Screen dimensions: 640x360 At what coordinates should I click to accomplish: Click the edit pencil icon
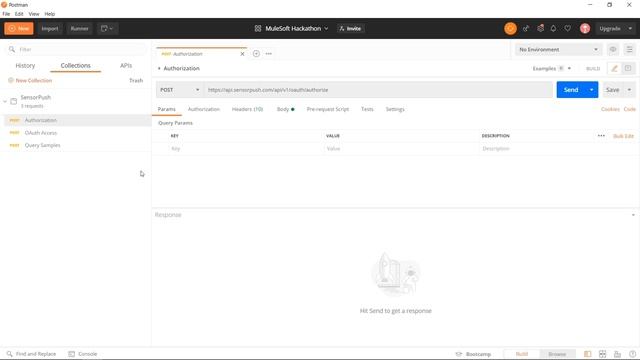coord(614,69)
